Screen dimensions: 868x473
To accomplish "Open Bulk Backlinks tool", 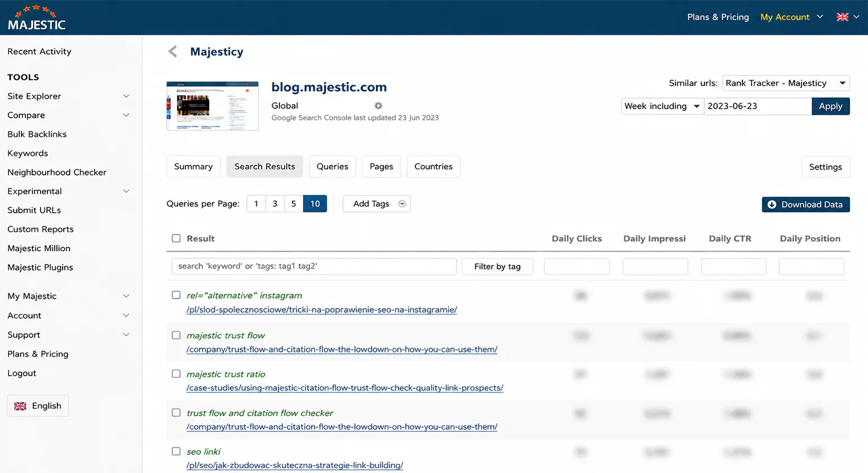I will click(37, 134).
